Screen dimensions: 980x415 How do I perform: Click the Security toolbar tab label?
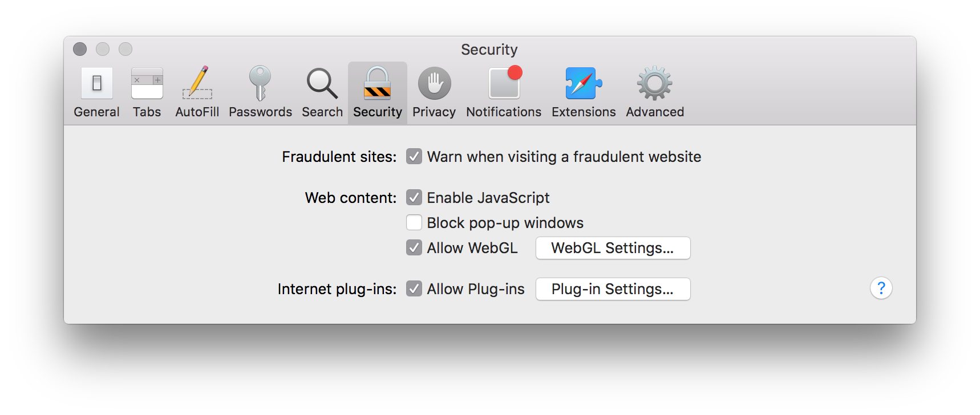tap(378, 112)
